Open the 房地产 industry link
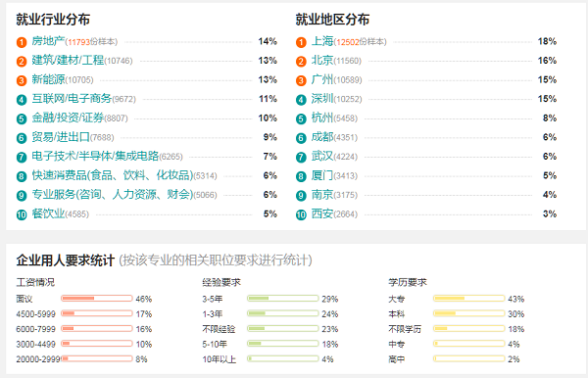 pyautogui.click(x=48, y=41)
